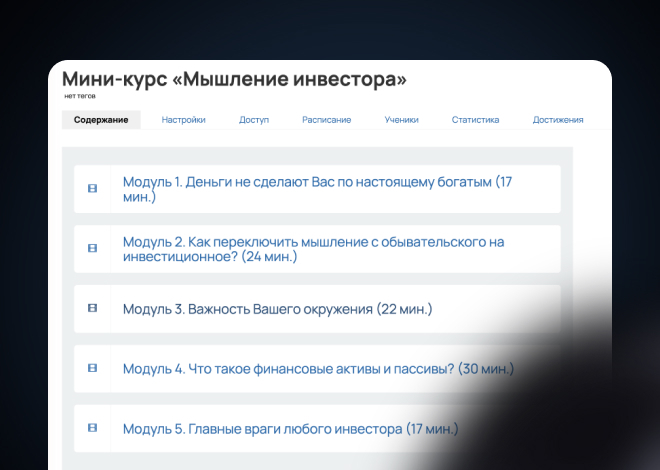Go to the Расписание tab
This screenshot has width=660, height=470.
(x=327, y=120)
